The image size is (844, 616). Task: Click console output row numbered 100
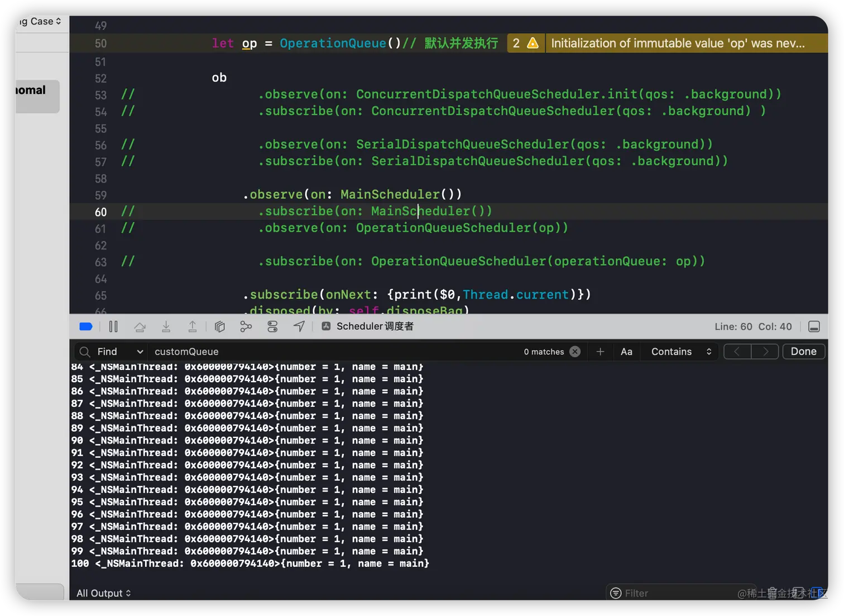[x=250, y=564]
